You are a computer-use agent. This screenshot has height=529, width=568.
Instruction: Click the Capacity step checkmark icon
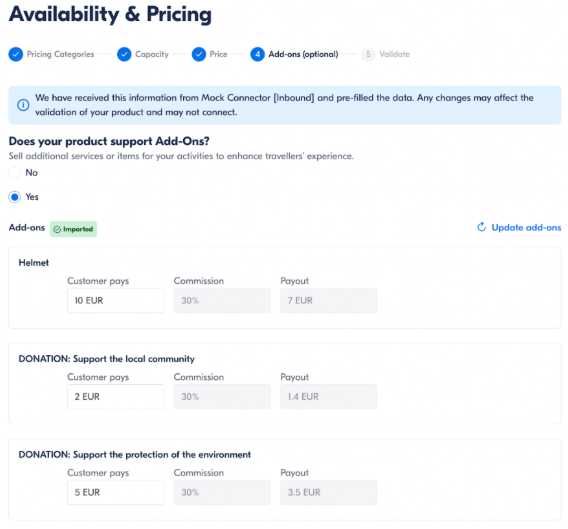click(x=124, y=54)
